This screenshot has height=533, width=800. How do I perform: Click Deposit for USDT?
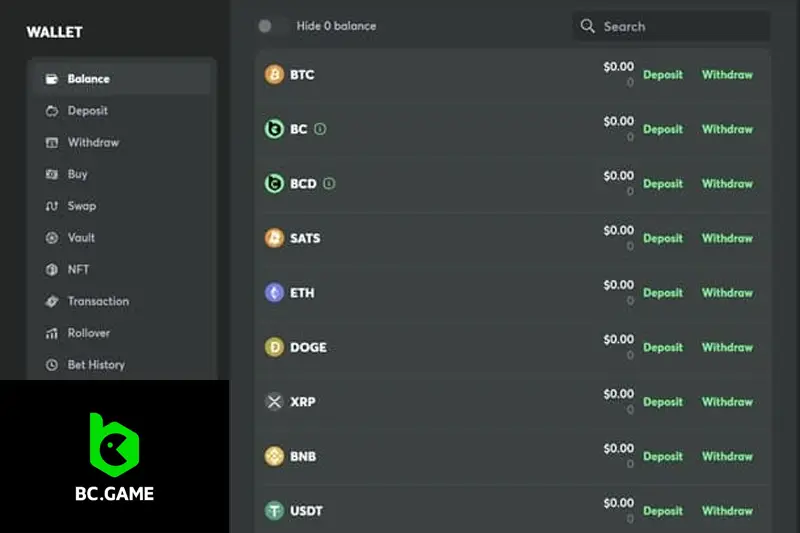tap(663, 511)
